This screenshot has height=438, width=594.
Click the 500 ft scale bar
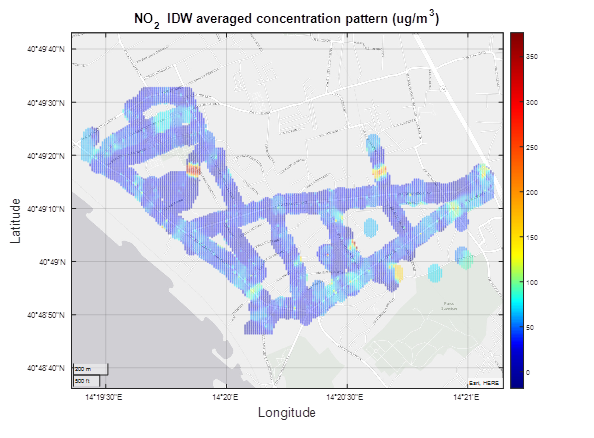(86, 381)
